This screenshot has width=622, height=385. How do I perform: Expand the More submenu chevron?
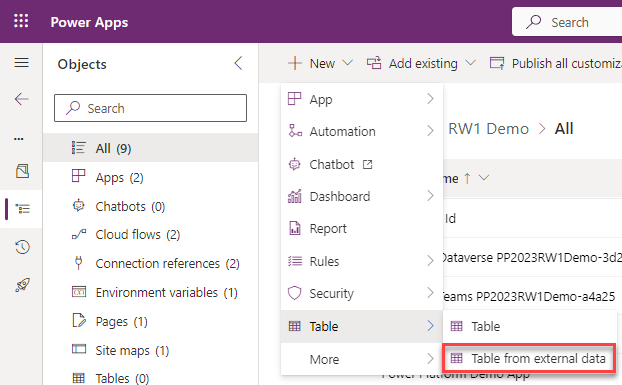[430, 358]
